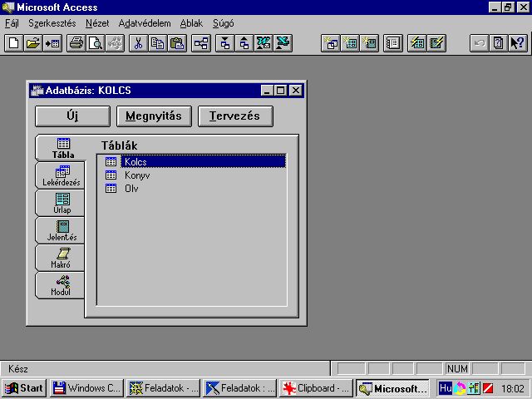Screen dimensions: 532x399
Task: Click the Tervezés button
Action: point(235,116)
